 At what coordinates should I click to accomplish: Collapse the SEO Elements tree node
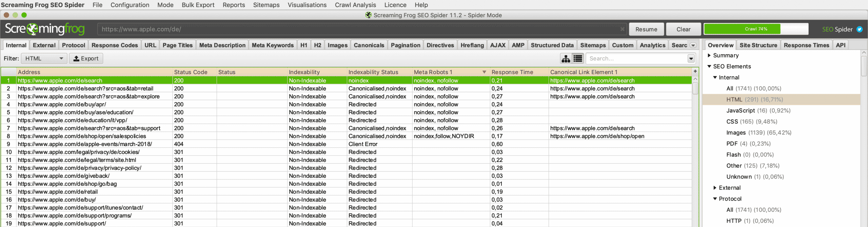709,66
